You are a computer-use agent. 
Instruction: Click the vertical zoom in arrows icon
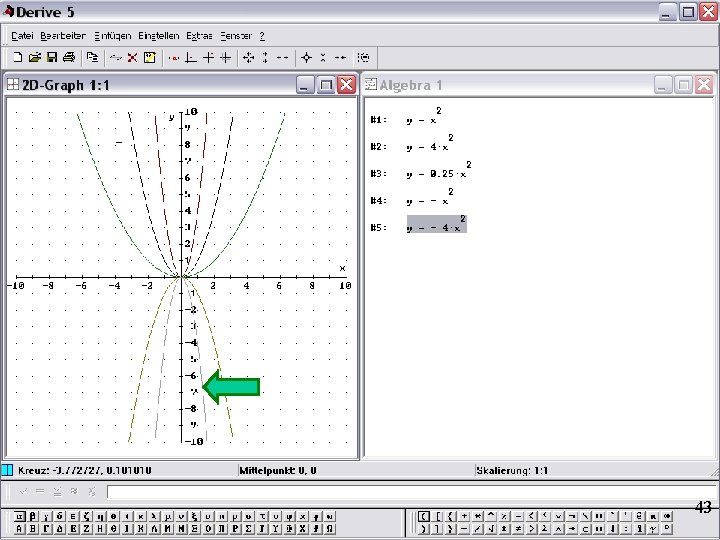(x=265, y=57)
